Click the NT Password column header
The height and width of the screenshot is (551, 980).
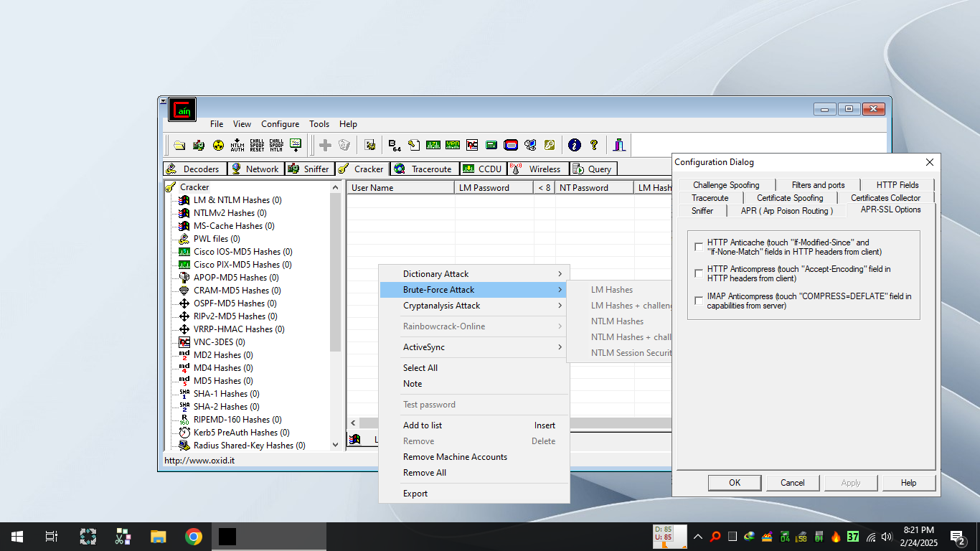[x=595, y=188]
